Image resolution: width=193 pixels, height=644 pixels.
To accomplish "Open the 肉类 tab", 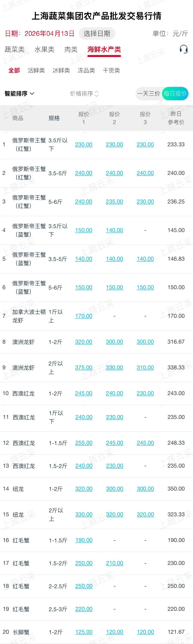I will [71, 49].
